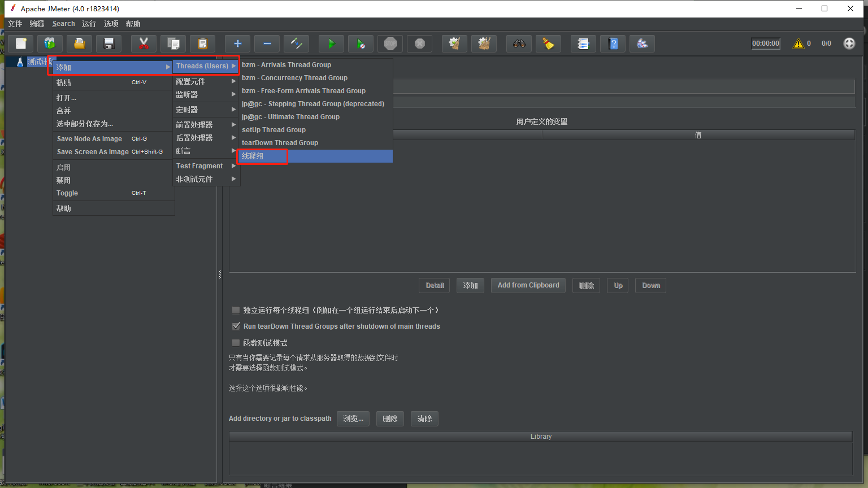Click the Search binoculars icon

(x=519, y=43)
